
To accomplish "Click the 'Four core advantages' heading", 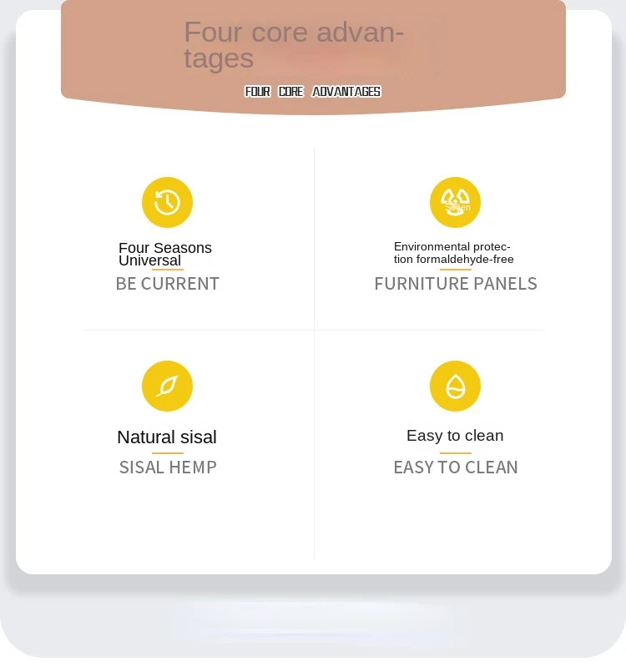I will pyautogui.click(x=294, y=45).
